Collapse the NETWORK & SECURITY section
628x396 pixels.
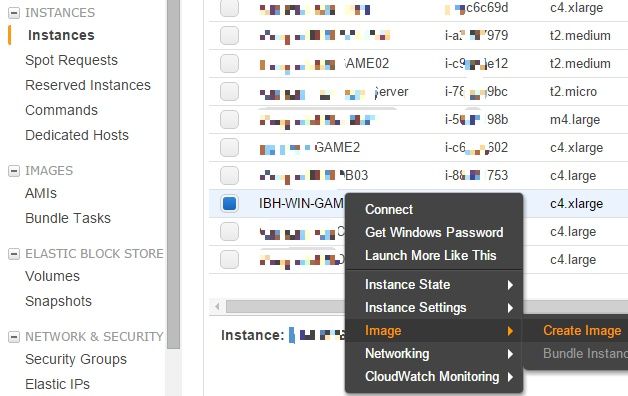tap(14, 337)
